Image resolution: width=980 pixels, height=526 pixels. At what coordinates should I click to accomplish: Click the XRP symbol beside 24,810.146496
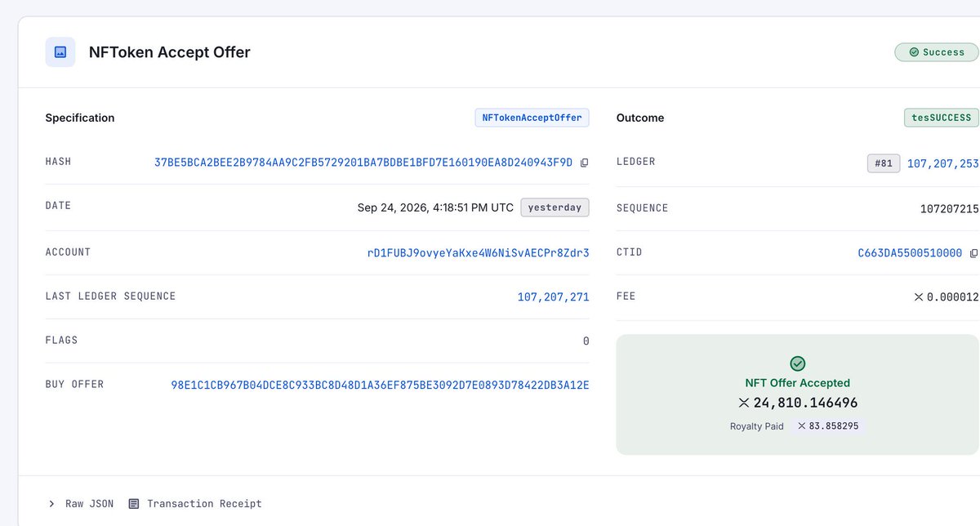[x=744, y=403]
